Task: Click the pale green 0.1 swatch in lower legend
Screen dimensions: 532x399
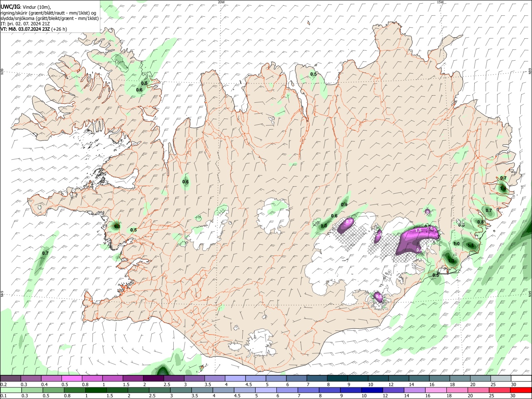Action: (x=11, y=390)
